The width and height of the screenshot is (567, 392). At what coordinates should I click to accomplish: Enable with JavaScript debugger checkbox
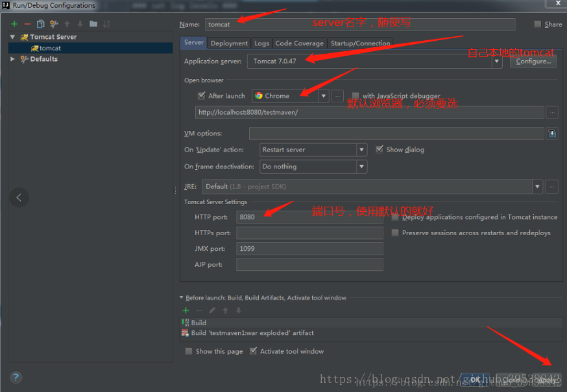coord(356,96)
